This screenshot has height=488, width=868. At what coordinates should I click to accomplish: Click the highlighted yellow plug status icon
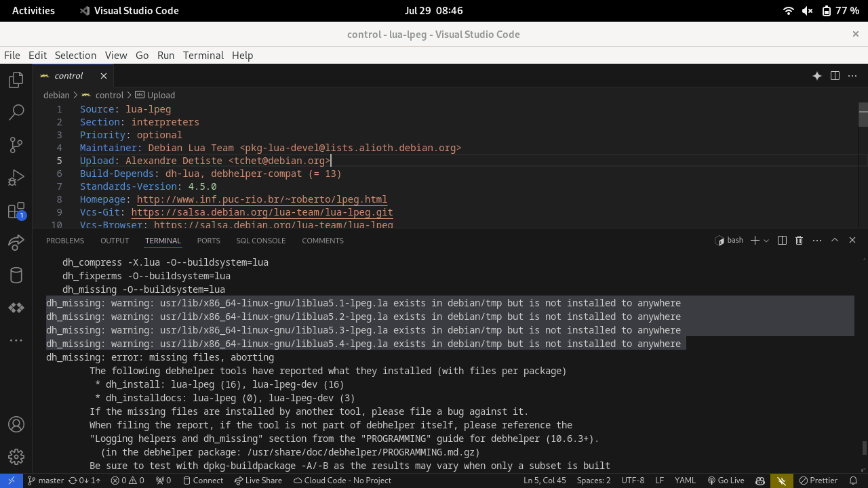[782, 481]
